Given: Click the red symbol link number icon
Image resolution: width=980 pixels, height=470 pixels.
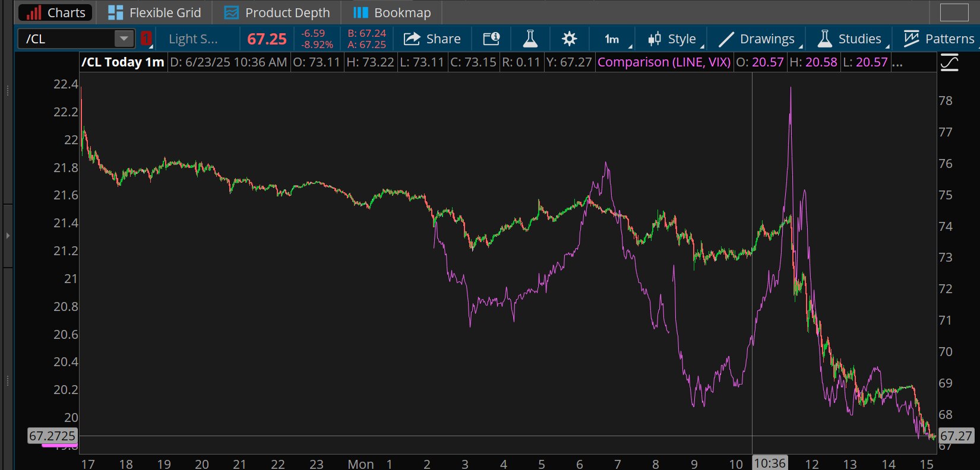Looking at the screenshot, I should point(146,39).
